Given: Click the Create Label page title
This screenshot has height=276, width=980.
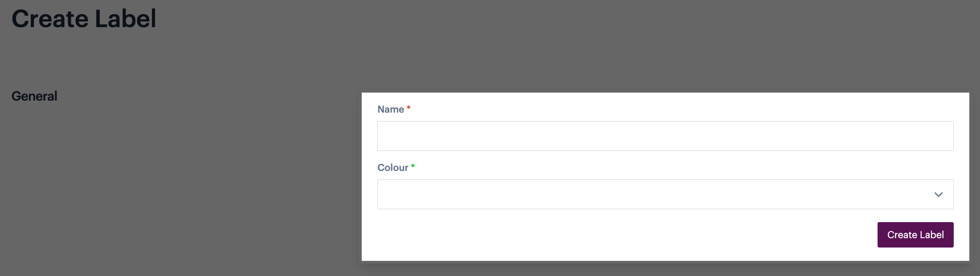Looking at the screenshot, I should point(84,19).
